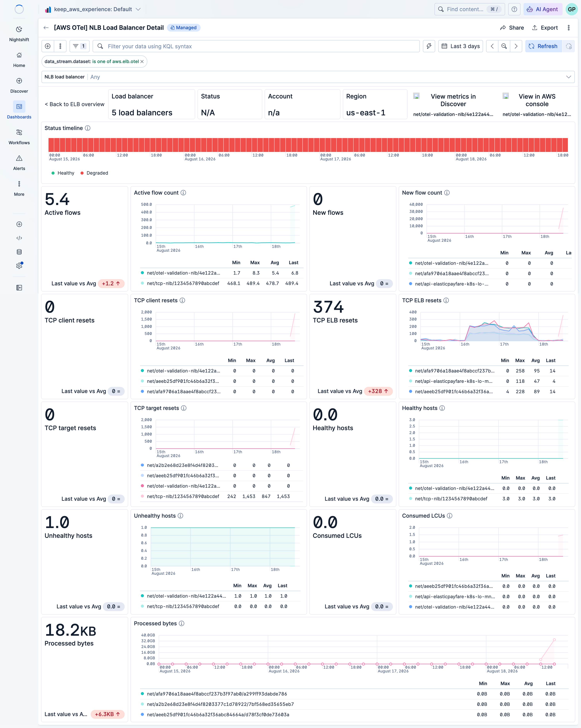Image resolution: width=581 pixels, height=728 pixels.
Task: Step time range forward
Action: 516,46
